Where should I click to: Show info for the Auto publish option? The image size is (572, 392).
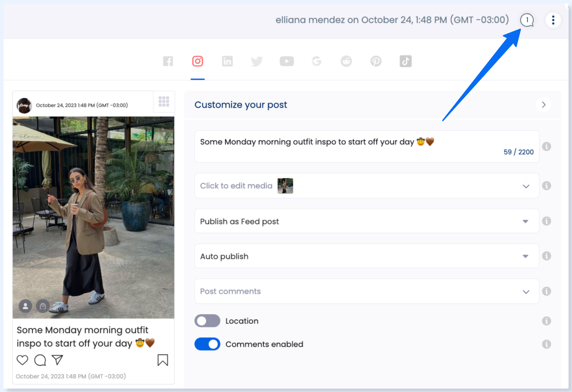click(x=547, y=256)
